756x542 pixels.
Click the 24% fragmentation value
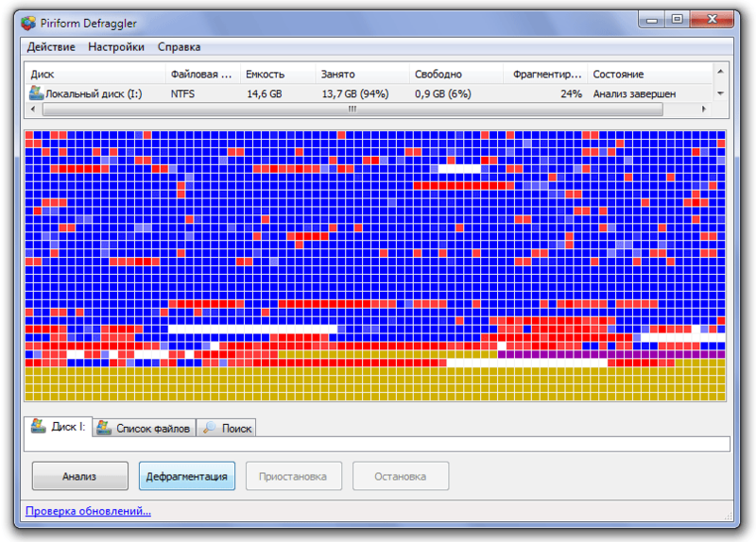pyautogui.click(x=572, y=93)
